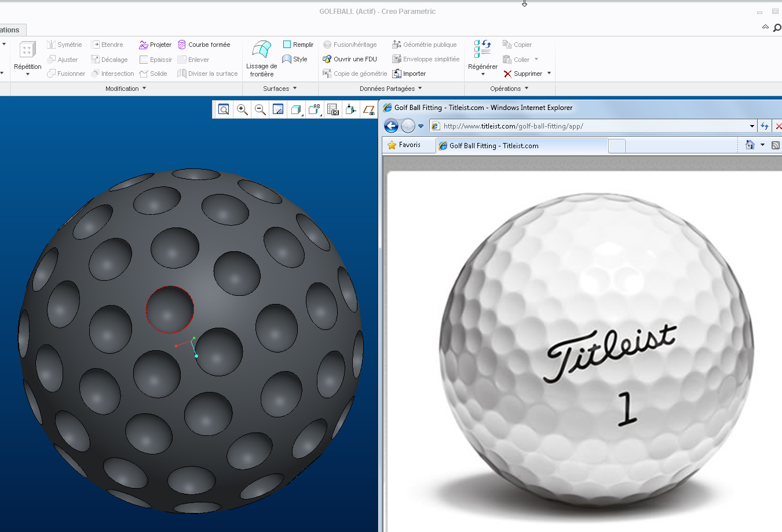This screenshot has height=532, width=782.
Task: Click the Répétition pattern icon
Action: point(27,50)
